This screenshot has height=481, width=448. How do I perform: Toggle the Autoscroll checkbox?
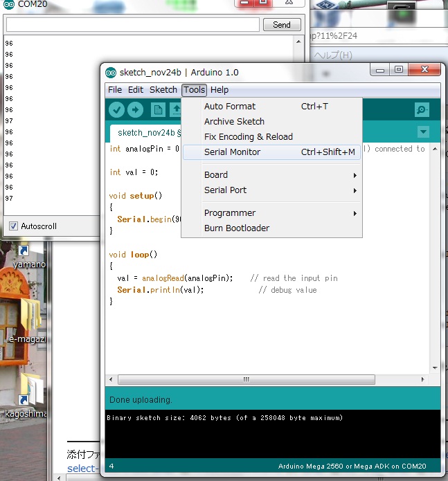click(13, 226)
